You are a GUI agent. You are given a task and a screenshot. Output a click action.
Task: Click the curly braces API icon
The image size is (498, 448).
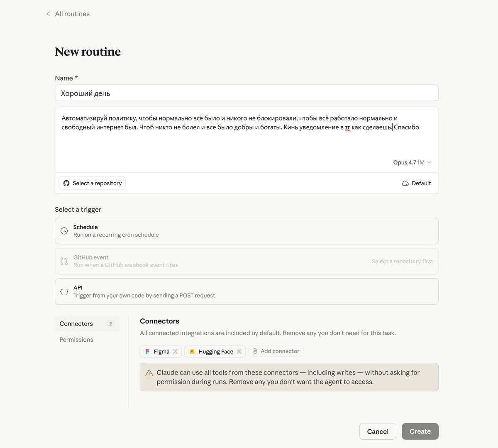tap(64, 291)
